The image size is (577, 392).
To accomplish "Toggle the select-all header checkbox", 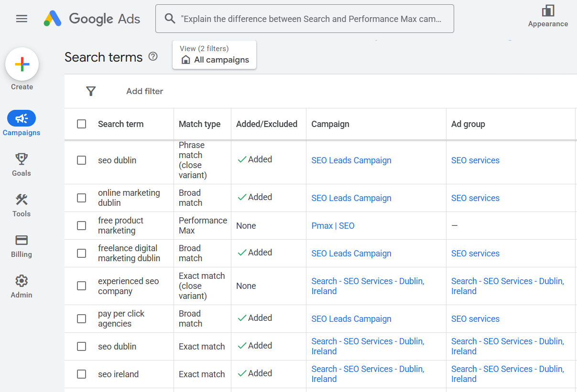I will [x=82, y=124].
